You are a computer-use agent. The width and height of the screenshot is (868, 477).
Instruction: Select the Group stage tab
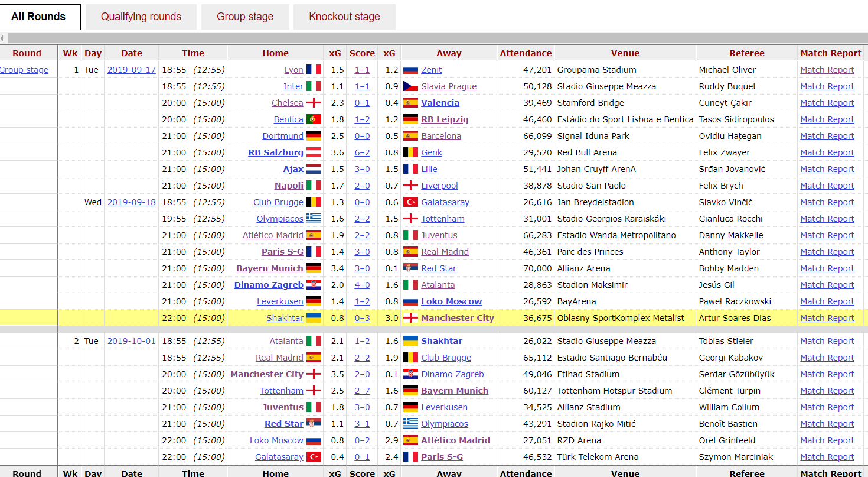pyautogui.click(x=245, y=17)
